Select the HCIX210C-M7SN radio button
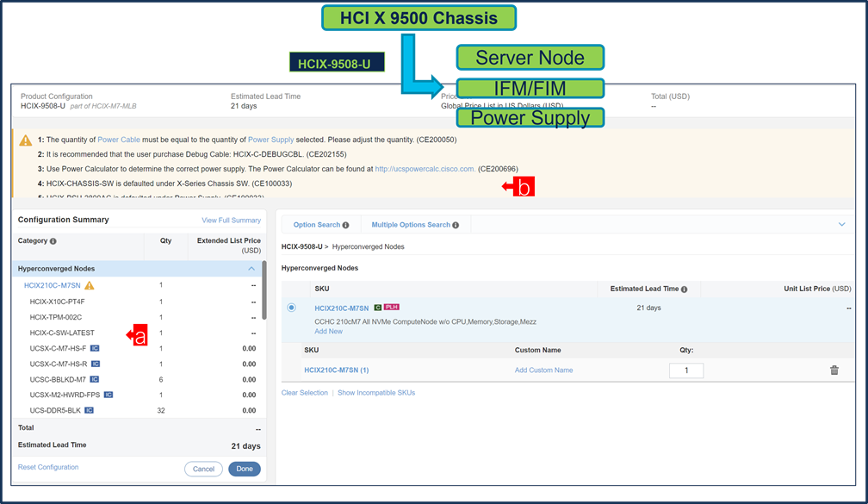 tap(291, 308)
